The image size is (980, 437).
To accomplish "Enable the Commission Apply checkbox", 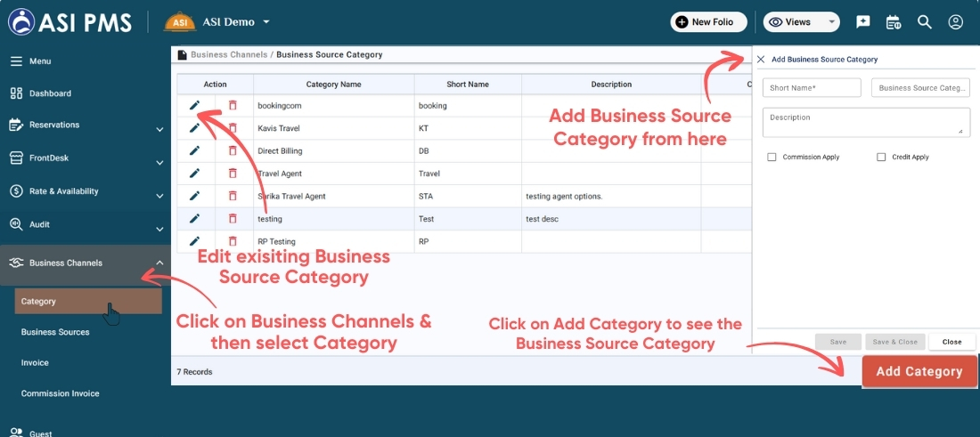I will [x=772, y=158].
